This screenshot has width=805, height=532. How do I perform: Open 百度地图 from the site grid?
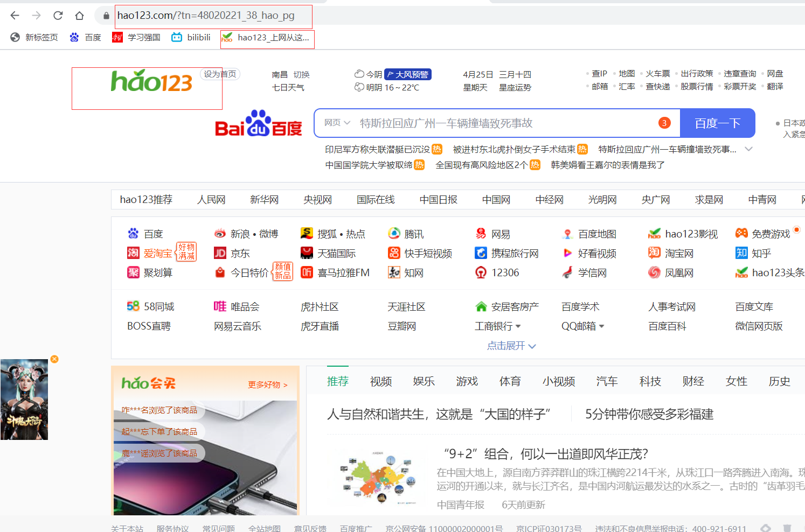[589, 234]
